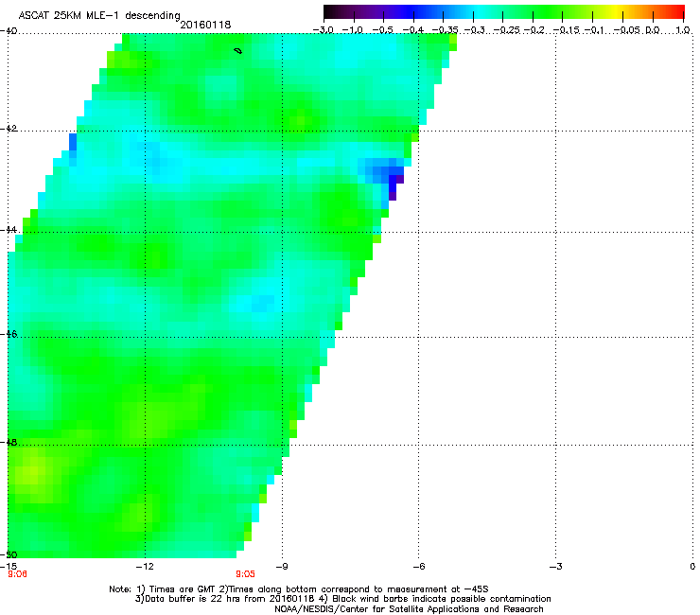Viewport: 700px width, 615px height.
Task: Click the date label 20160118
Action: click(205, 25)
